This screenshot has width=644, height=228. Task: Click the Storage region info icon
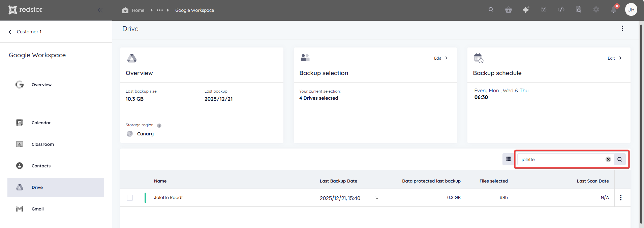click(x=159, y=126)
